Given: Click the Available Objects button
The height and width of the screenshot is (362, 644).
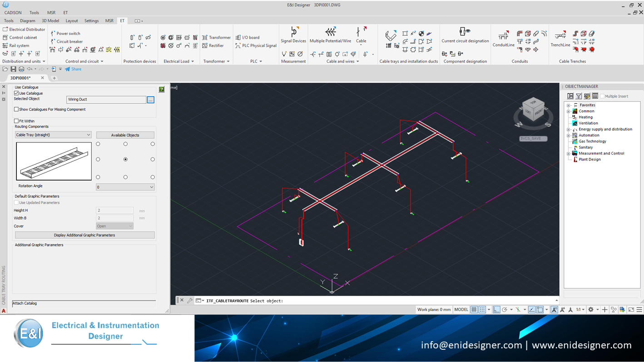Looking at the screenshot, I should pyautogui.click(x=125, y=135).
